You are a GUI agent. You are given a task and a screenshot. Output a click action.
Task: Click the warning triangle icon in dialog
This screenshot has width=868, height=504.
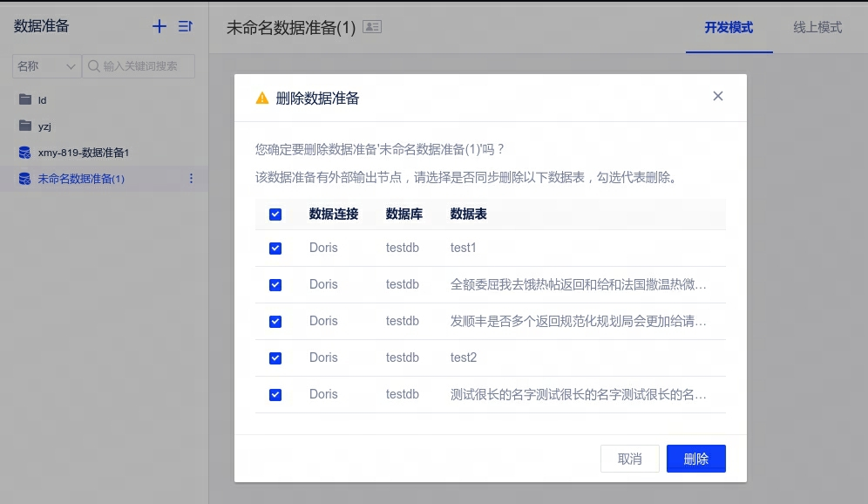click(x=261, y=99)
